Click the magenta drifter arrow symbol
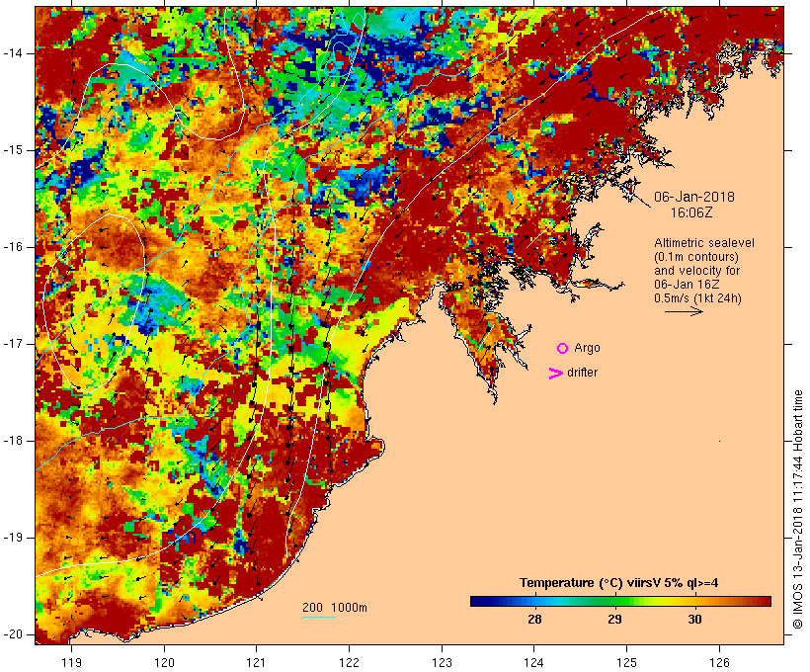Screen dimensions: 810x672 (556, 374)
